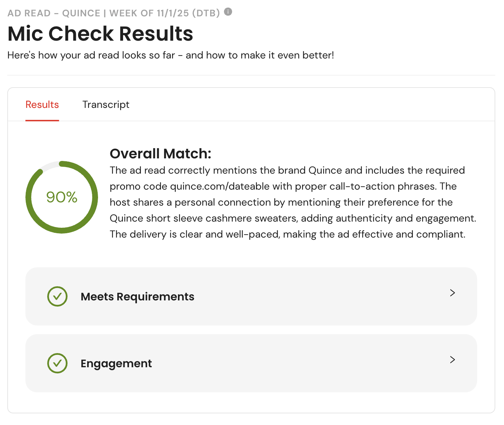Click the 90% score text inside the circle

coord(62,197)
